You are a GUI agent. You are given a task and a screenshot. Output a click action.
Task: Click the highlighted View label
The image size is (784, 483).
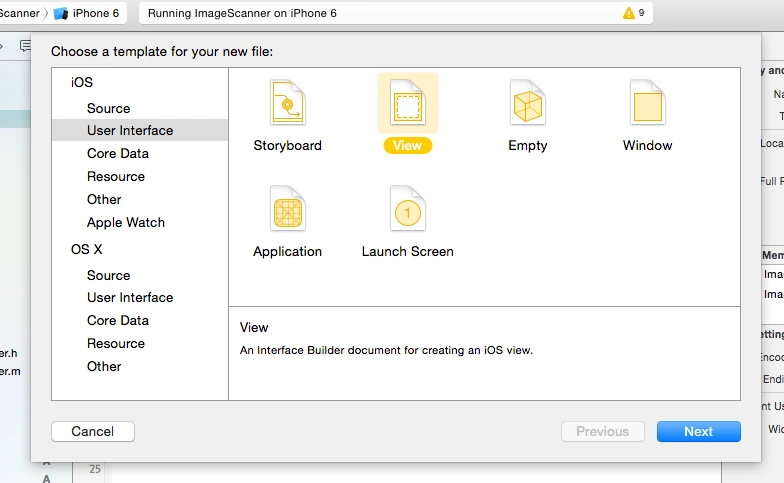[408, 146]
